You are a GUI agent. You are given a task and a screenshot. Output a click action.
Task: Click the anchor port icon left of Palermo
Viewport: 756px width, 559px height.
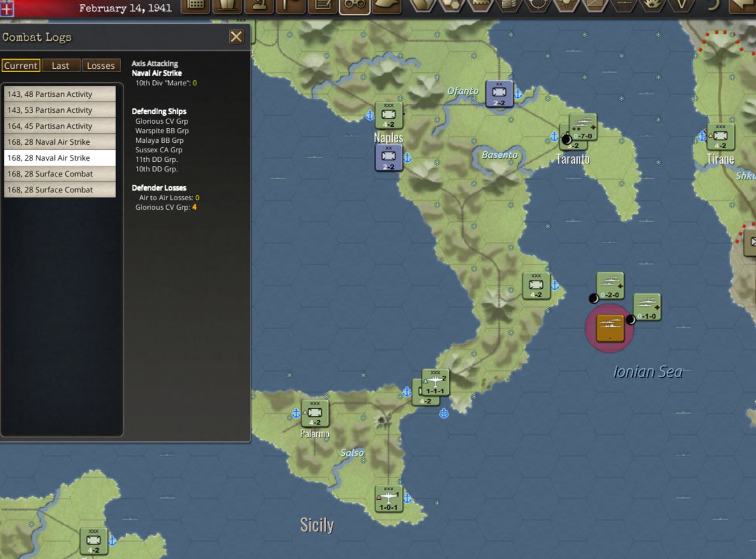pos(296,413)
